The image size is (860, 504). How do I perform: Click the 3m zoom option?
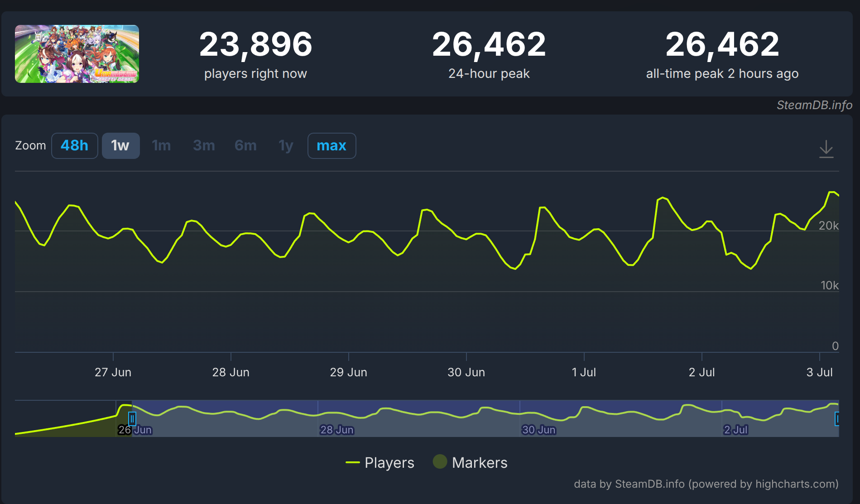point(204,146)
